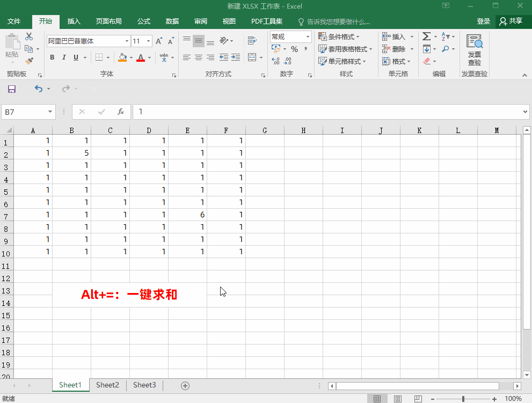The image size is (532, 403).
Task: Click the 告诉我您想要做什么 search box
Action: (334, 21)
